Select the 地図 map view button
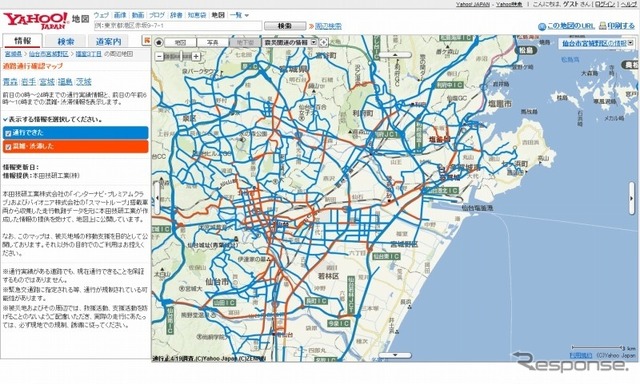This screenshot has width=640, height=384. pyautogui.click(x=180, y=42)
